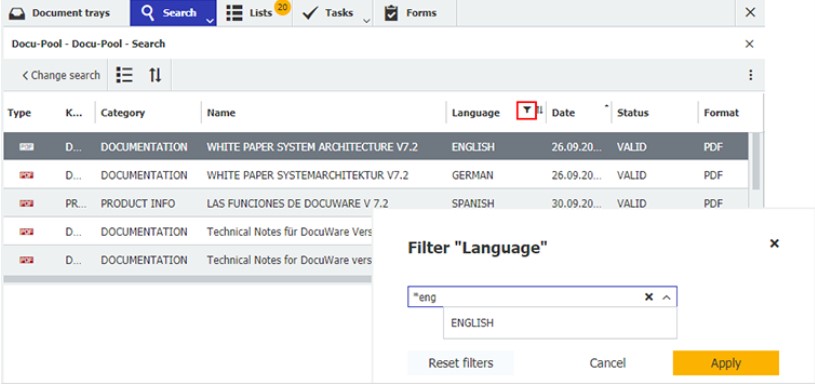Image resolution: width=815 pixels, height=384 pixels.
Task: Click the PDF icon of German white paper
Action: 27,176
